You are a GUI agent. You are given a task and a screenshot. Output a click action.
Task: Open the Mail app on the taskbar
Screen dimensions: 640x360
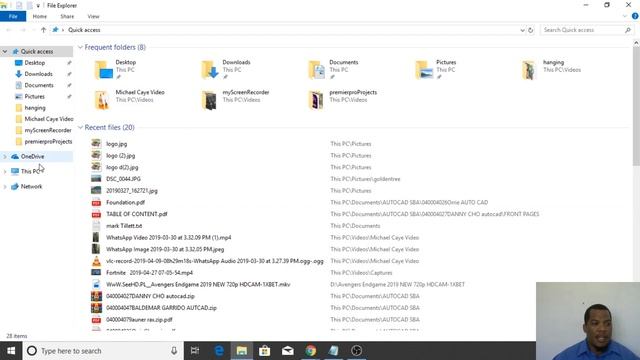[288, 351]
